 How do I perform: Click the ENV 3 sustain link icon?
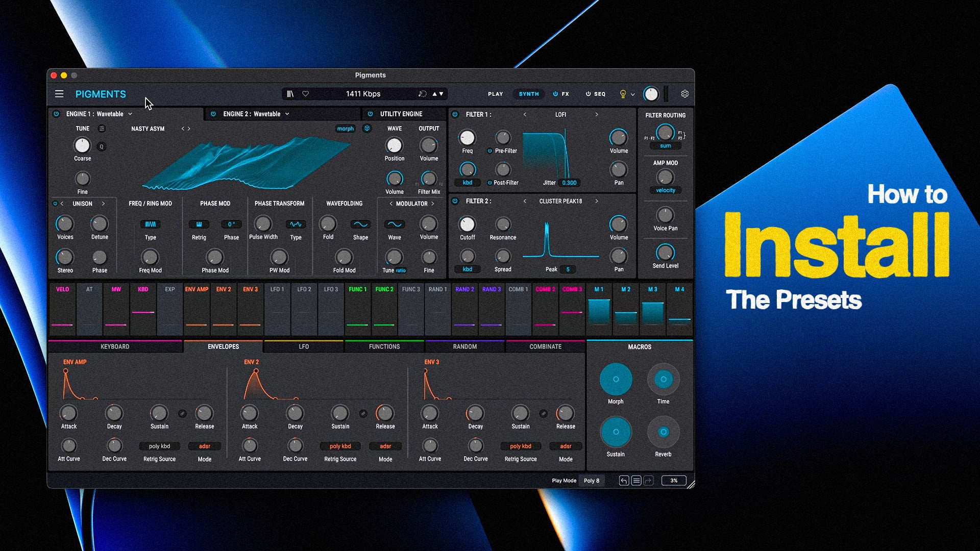click(544, 413)
